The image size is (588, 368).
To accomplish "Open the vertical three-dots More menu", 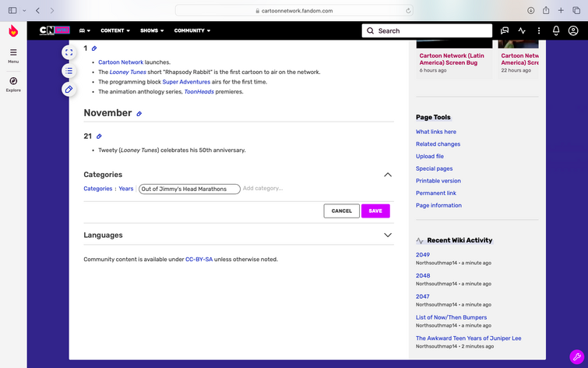I will pos(539,30).
